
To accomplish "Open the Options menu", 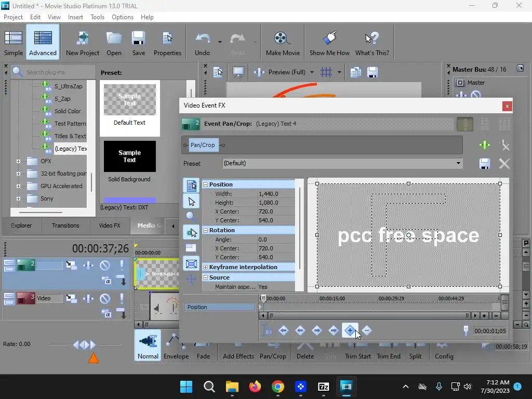I will (x=123, y=17).
